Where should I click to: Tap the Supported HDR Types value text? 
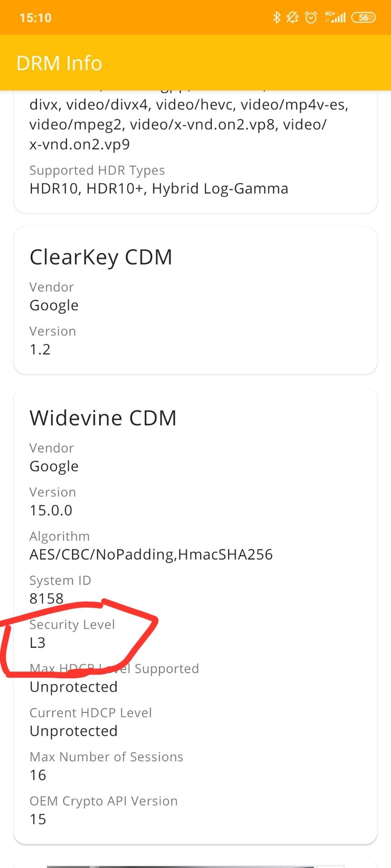pyautogui.click(x=159, y=189)
